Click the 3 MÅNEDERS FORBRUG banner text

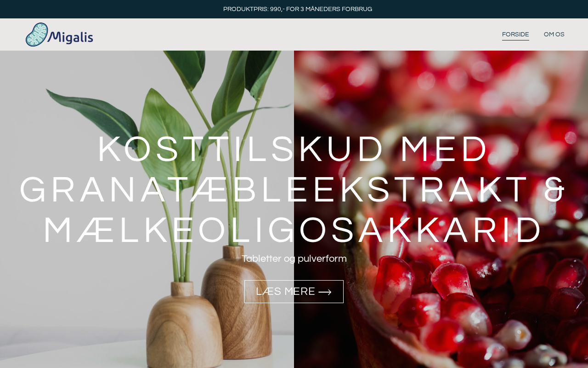coord(336,9)
